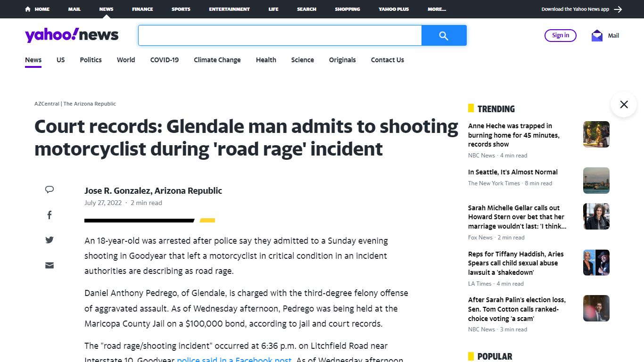
Task: Go to the Climate Change tab
Action: pyautogui.click(x=217, y=60)
